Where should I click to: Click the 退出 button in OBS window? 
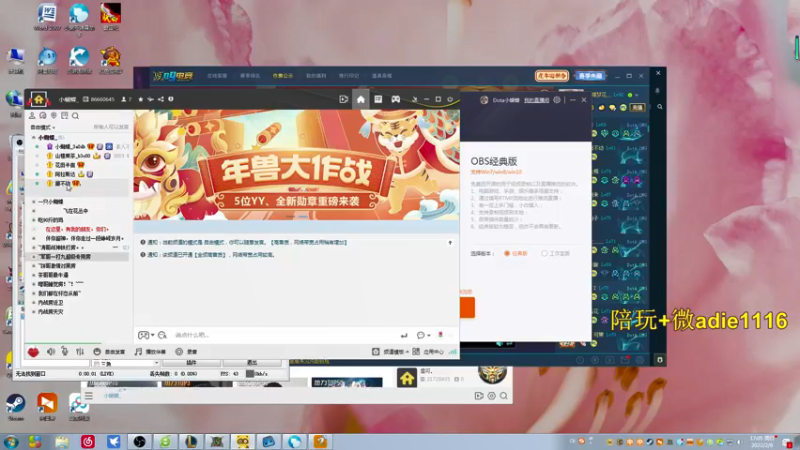[252, 363]
